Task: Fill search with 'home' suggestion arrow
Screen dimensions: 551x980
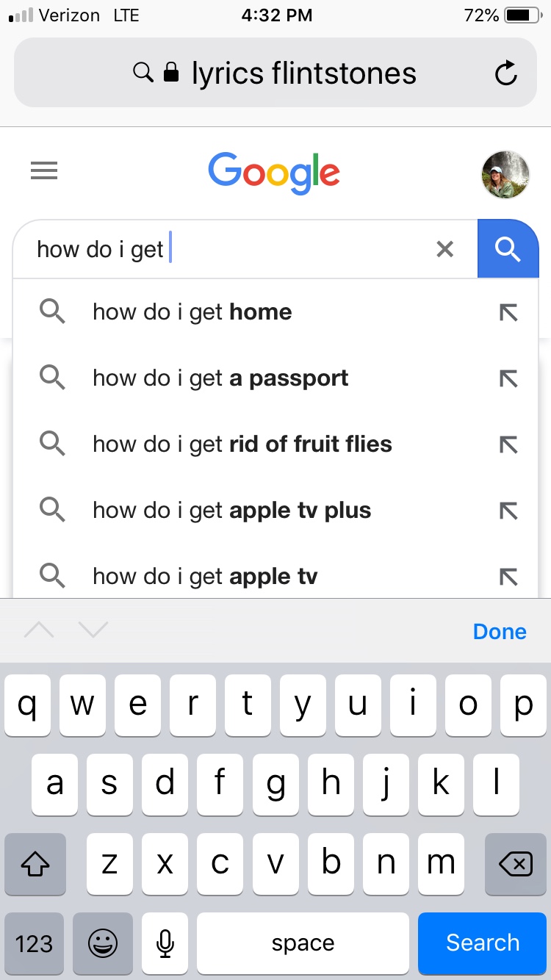Action: (508, 312)
